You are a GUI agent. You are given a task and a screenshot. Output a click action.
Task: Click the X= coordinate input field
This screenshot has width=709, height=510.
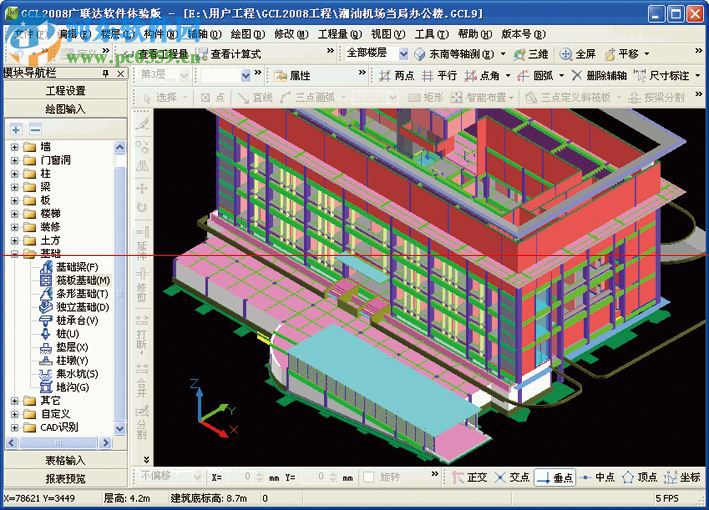click(240, 477)
